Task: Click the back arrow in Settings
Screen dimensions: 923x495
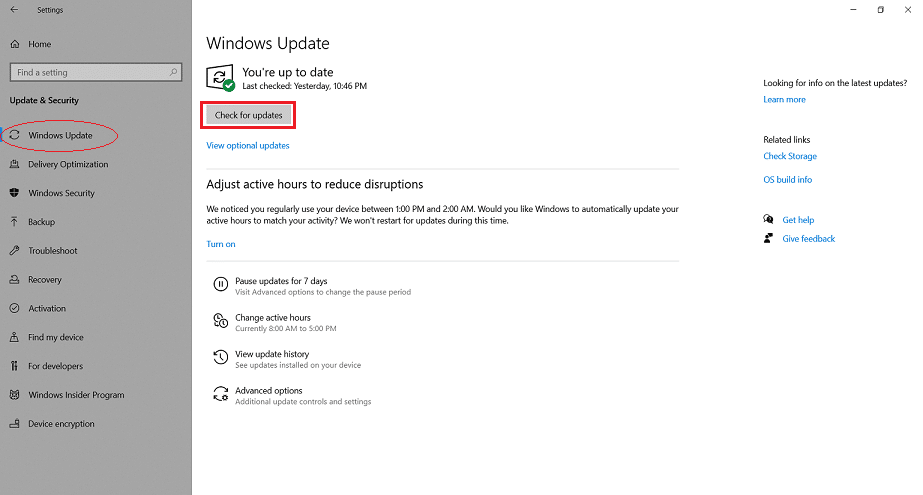Action: click(14, 9)
